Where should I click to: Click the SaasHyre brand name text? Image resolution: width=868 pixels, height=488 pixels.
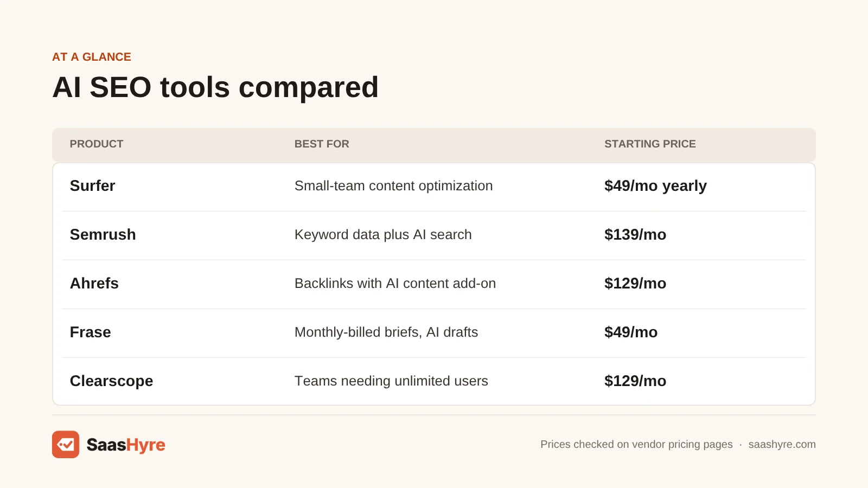coord(126,445)
